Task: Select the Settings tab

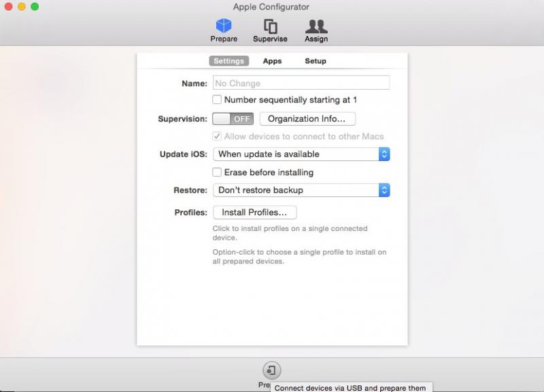Action: pos(228,61)
